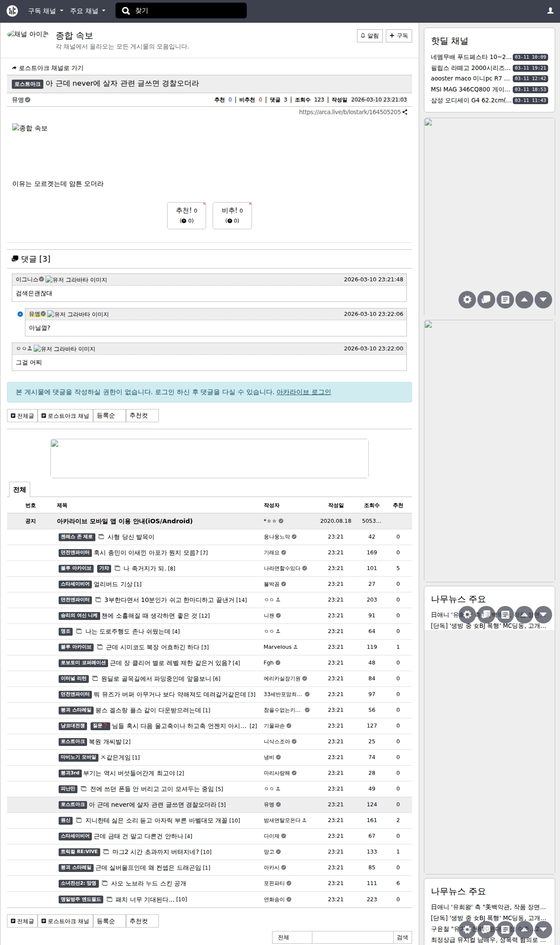Open 추천컷 filter menu below the comments
This screenshot has height=945, width=560.
[x=142, y=416]
